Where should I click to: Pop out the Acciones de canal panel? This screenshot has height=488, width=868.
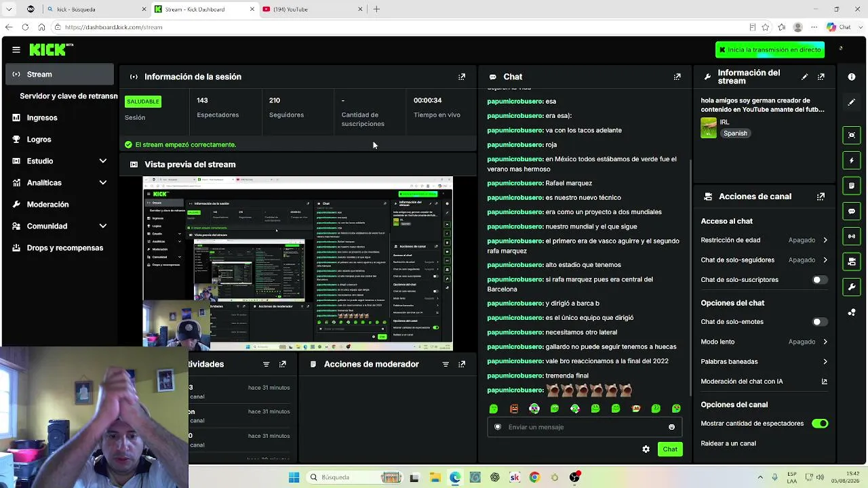click(821, 197)
